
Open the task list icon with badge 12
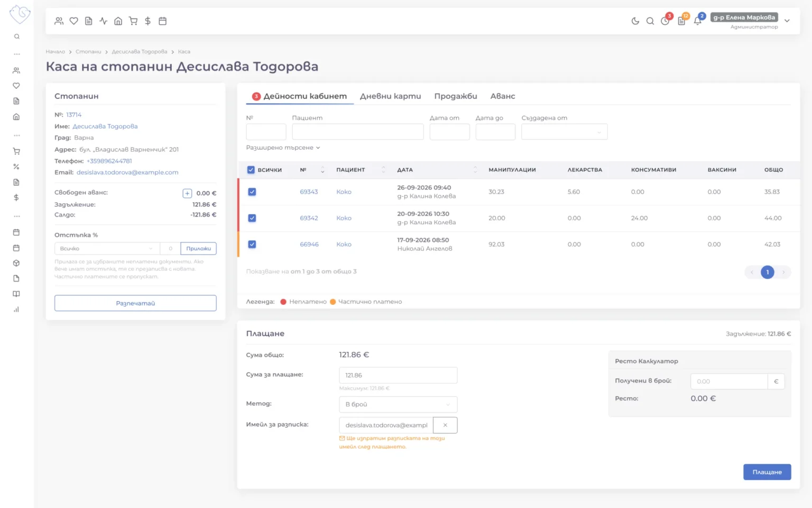click(x=682, y=21)
